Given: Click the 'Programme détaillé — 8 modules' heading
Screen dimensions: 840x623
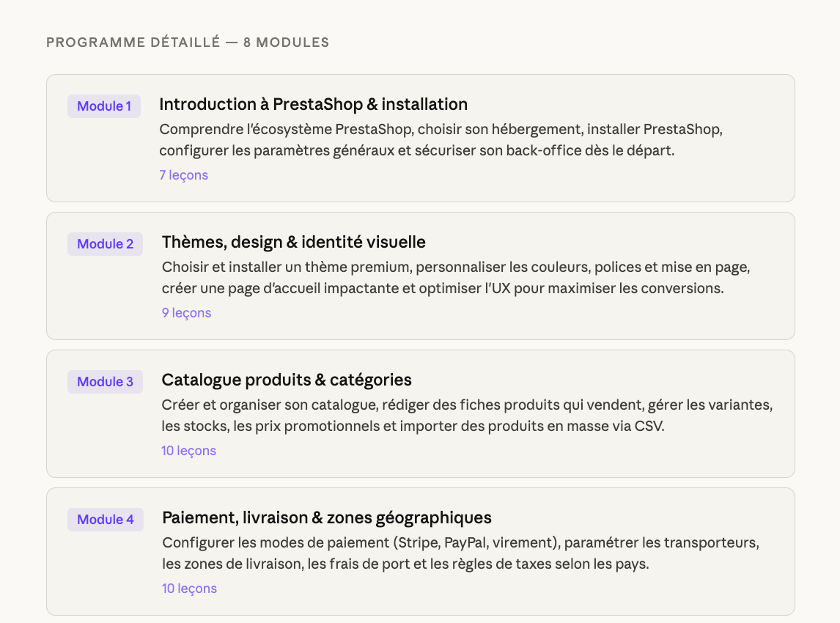Looking at the screenshot, I should point(188,43).
